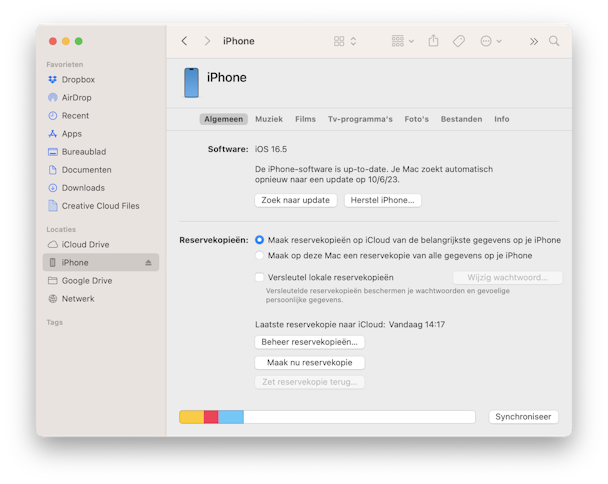Select iPhone device in sidebar

coord(101,263)
